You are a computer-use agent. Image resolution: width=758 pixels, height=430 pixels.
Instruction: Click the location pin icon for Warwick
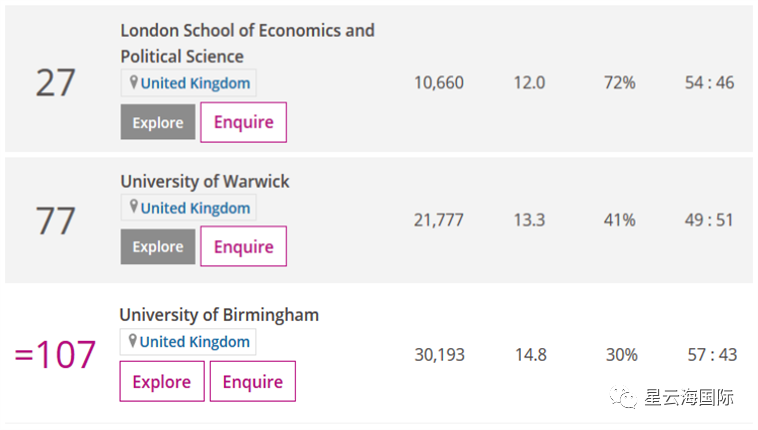tap(133, 207)
